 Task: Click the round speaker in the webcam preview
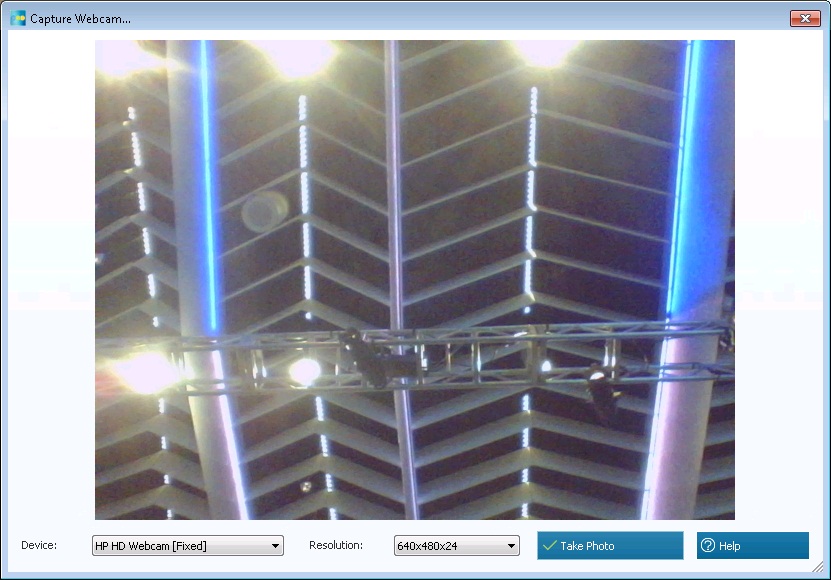point(264,211)
